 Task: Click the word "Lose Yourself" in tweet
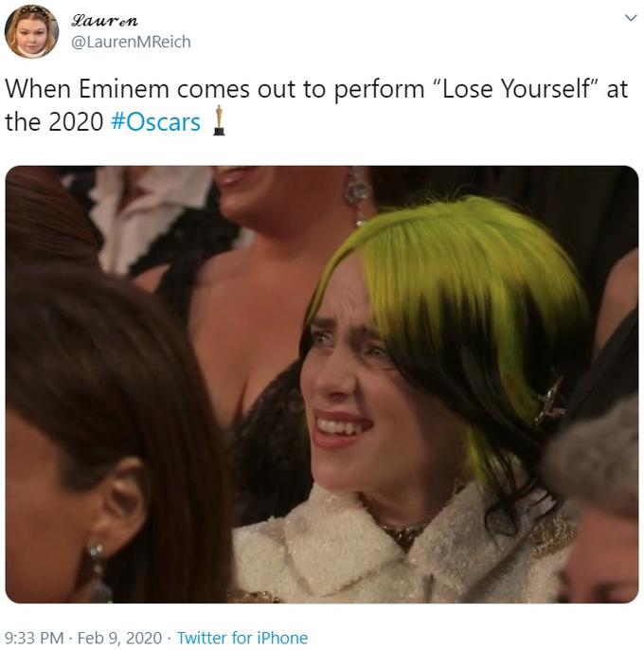coord(516,89)
